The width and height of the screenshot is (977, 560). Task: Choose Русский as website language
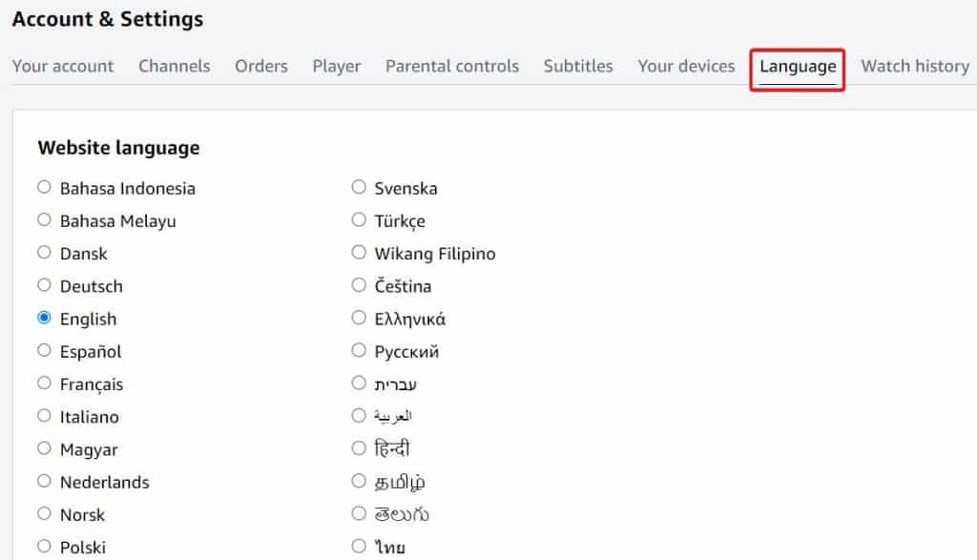359,351
